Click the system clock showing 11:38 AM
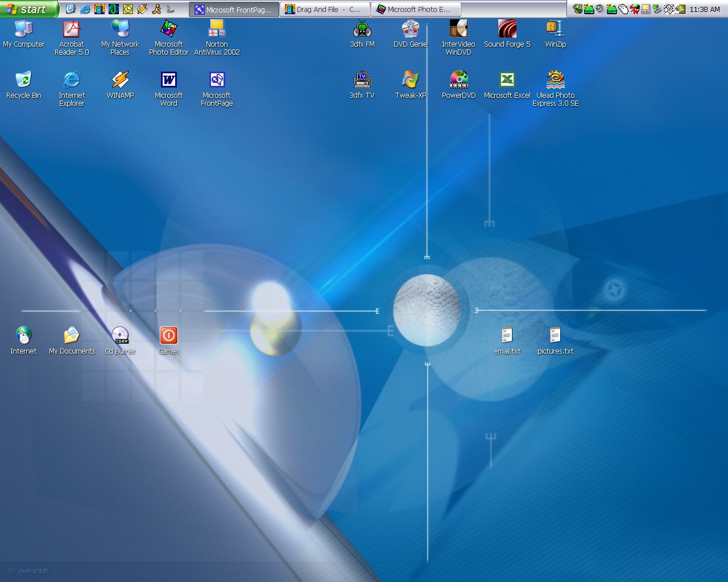Viewport: 728px width, 582px height. 705,9
